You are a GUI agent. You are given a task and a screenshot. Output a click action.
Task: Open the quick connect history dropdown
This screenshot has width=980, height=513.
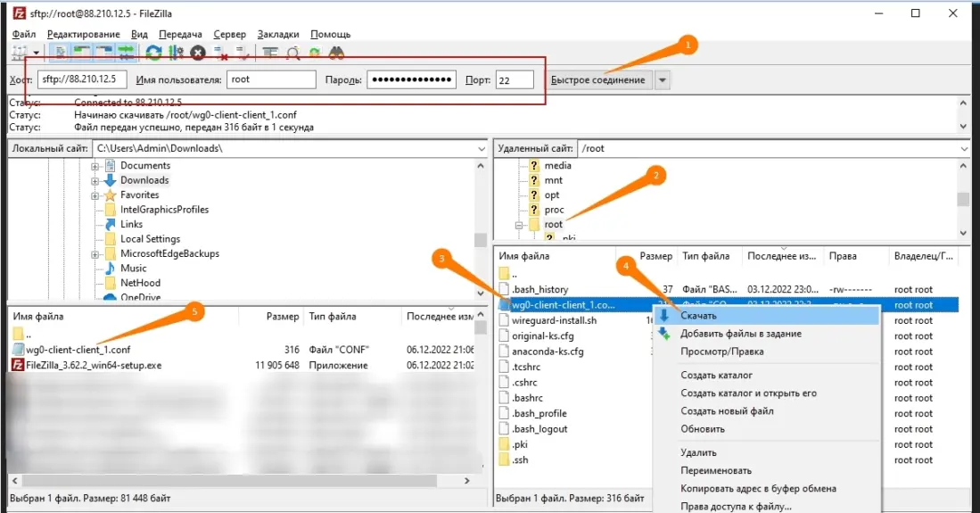[x=662, y=80]
